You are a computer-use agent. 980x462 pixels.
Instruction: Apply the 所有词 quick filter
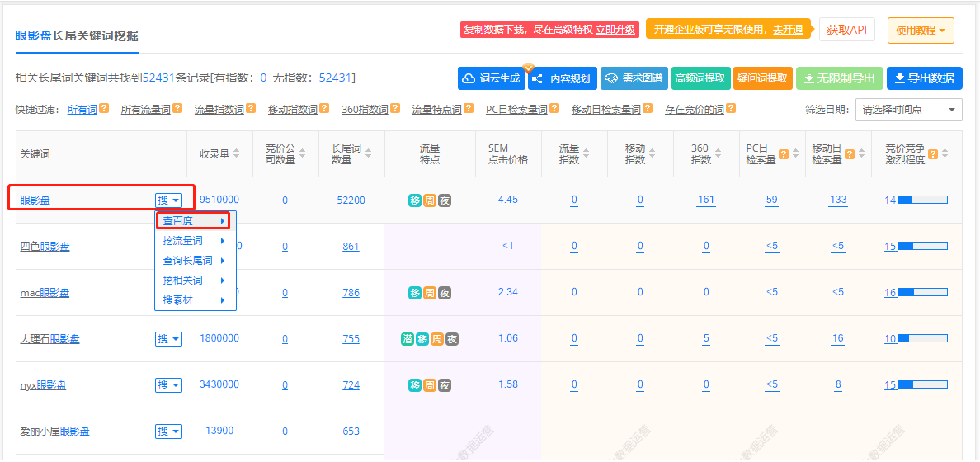tap(82, 110)
